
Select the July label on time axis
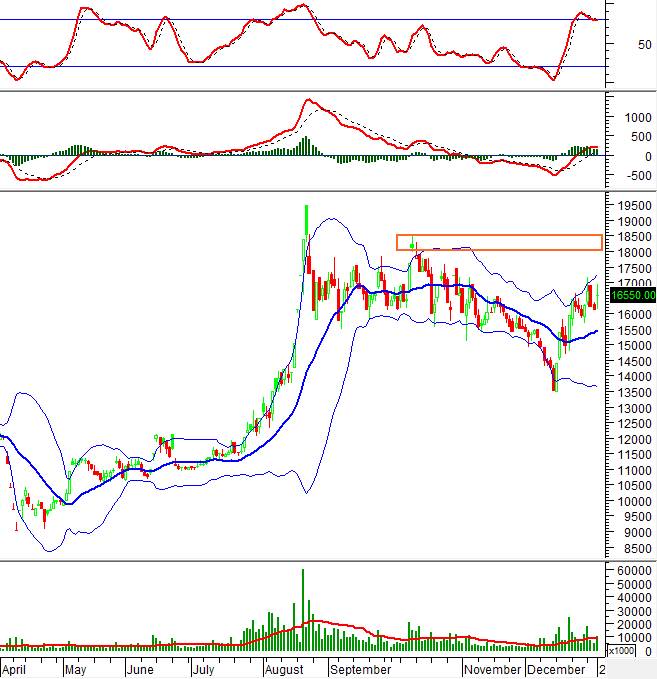click(204, 669)
